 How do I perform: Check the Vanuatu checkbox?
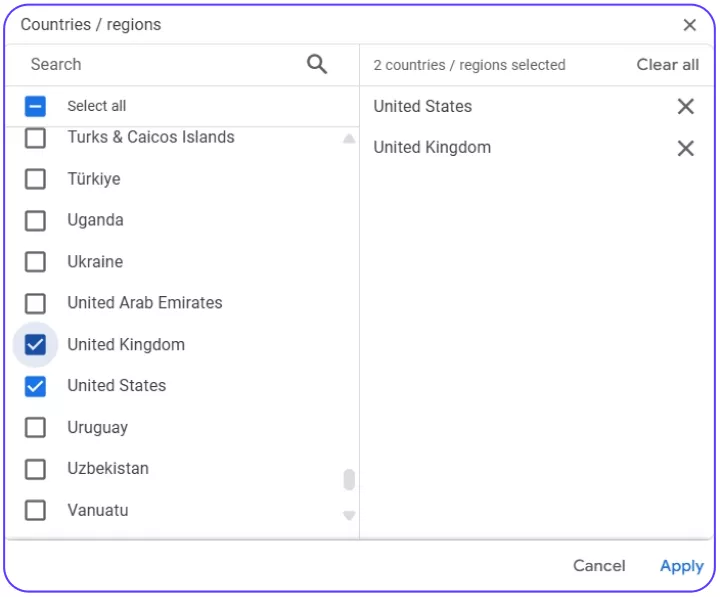pyautogui.click(x=35, y=510)
